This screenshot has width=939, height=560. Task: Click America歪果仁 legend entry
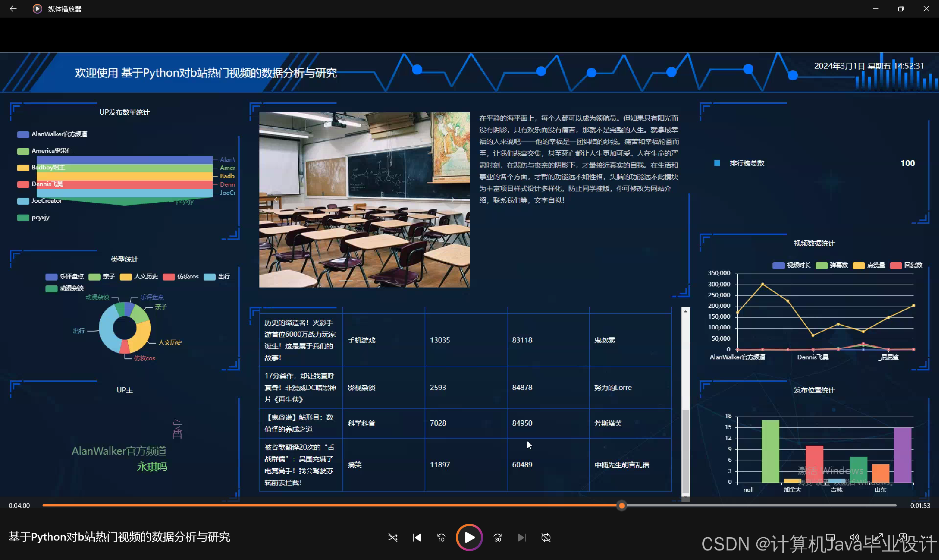44,151
